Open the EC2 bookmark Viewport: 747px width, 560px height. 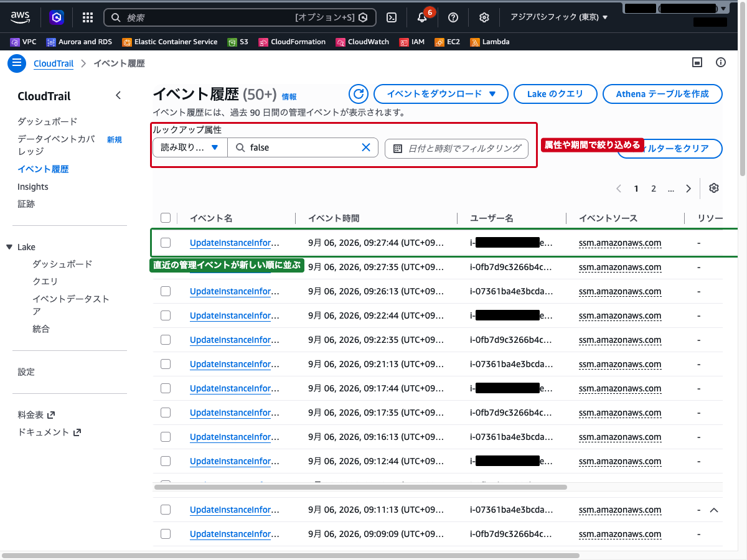click(x=448, y=42)
